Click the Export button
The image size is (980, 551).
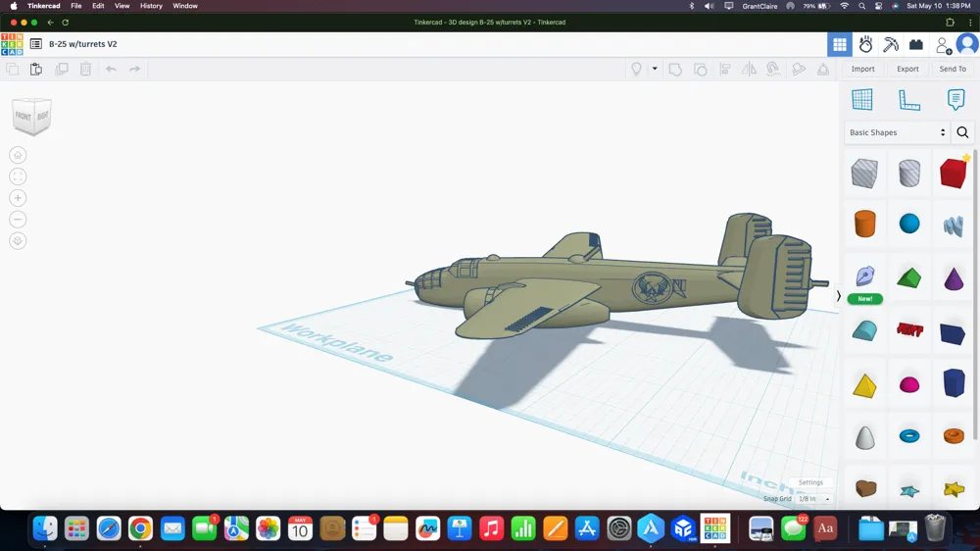[907, 69]
